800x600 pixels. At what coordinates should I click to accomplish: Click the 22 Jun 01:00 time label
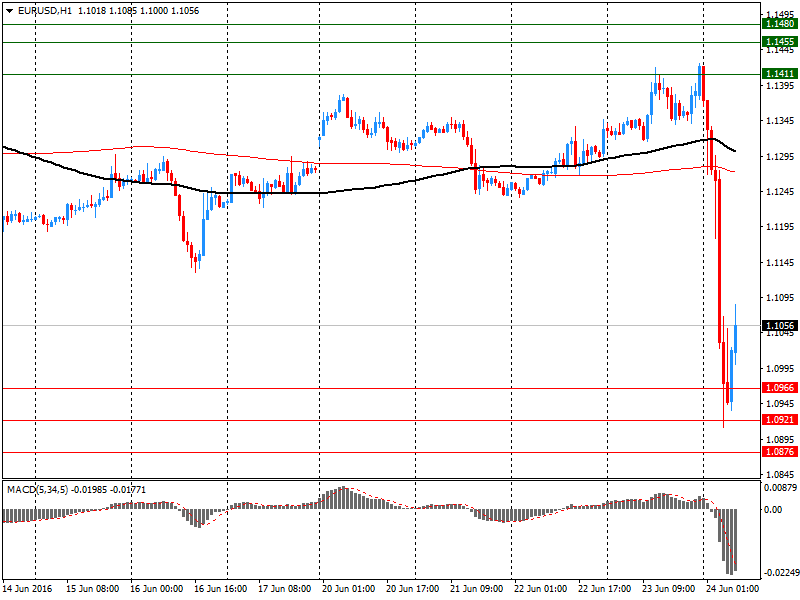click(540, 588)
